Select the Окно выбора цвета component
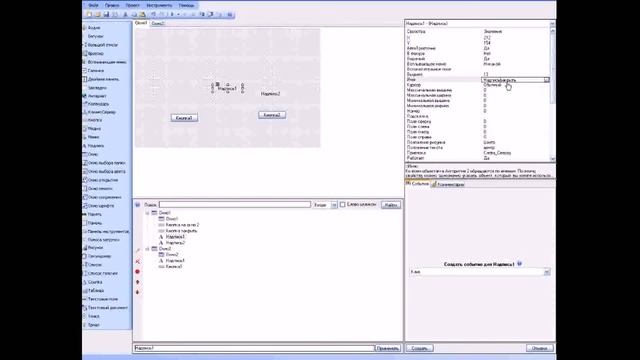Image resolution: width=640 pixels, height=360 pixels. [x=106, y=171]
